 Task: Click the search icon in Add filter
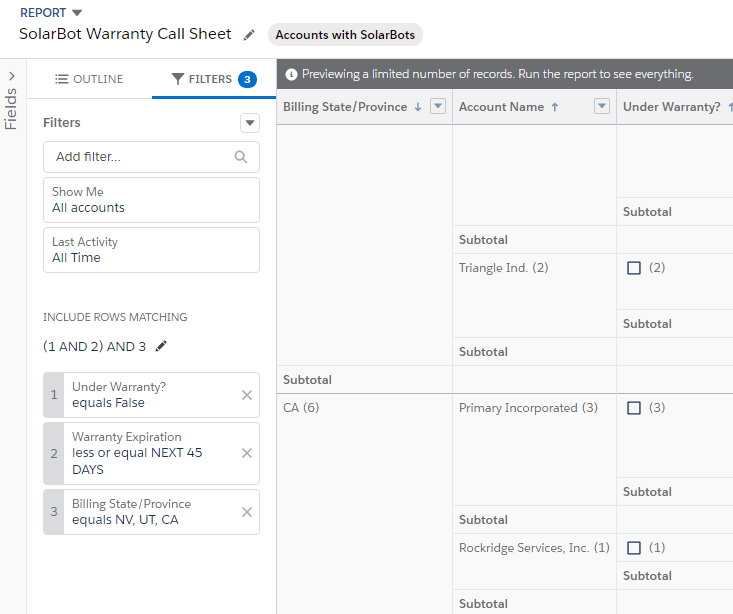coord(240,157)
